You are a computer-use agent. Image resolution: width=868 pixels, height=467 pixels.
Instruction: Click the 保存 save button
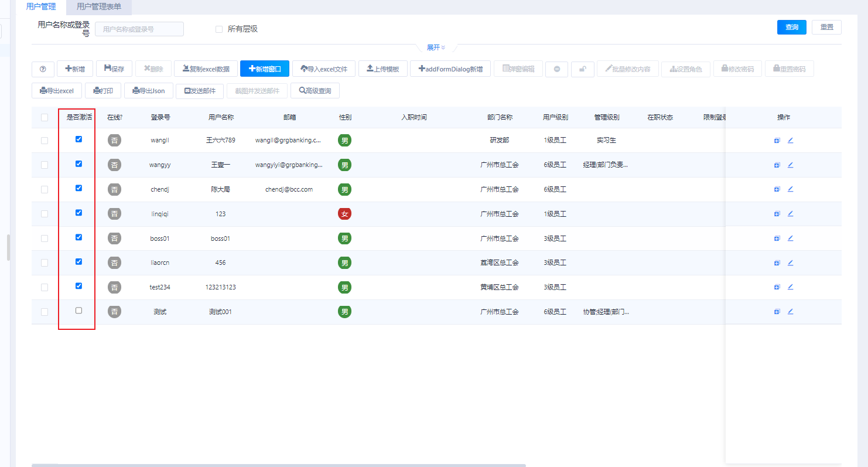114,69
